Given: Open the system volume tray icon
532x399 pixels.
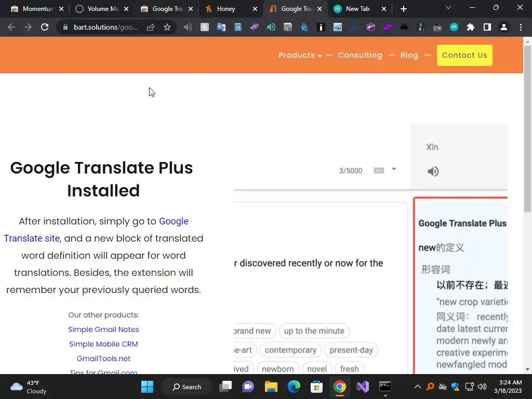Looking at the screenshot, I should pos(482,387).
